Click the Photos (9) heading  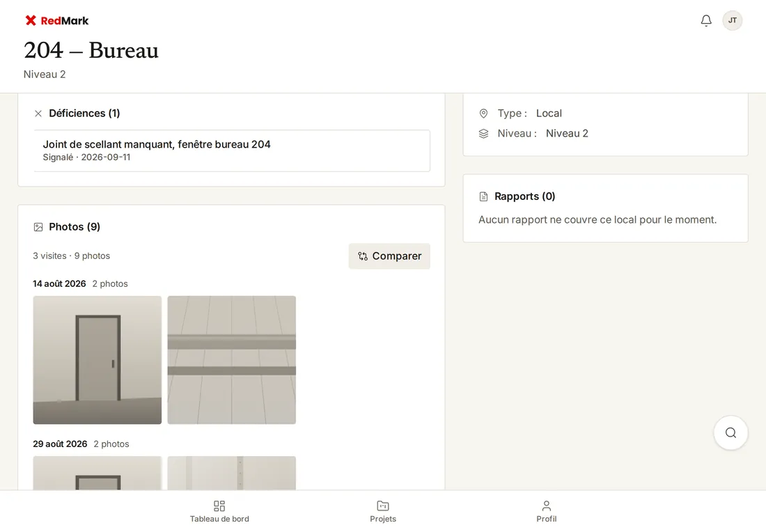[x=75, y=227]
